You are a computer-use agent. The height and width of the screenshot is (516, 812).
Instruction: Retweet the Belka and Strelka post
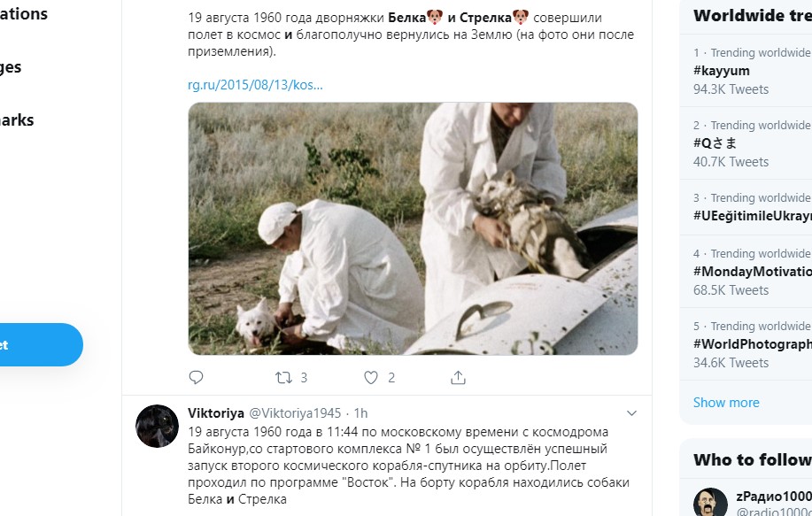283,377
